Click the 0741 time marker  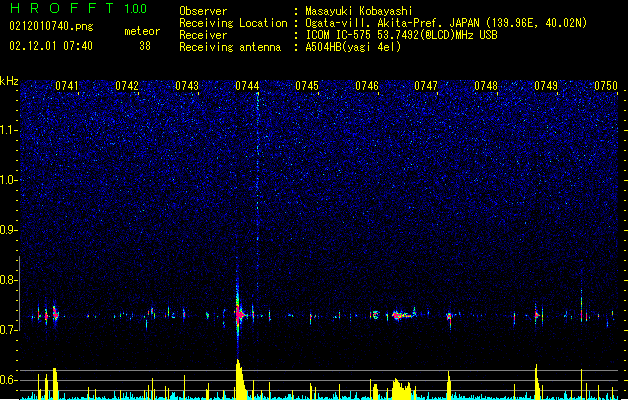coord(67,86)
